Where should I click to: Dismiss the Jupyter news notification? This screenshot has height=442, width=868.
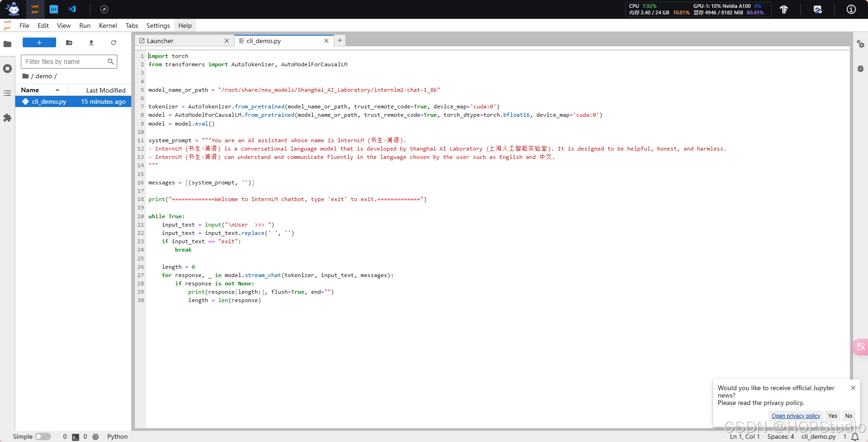pos(853,388)
